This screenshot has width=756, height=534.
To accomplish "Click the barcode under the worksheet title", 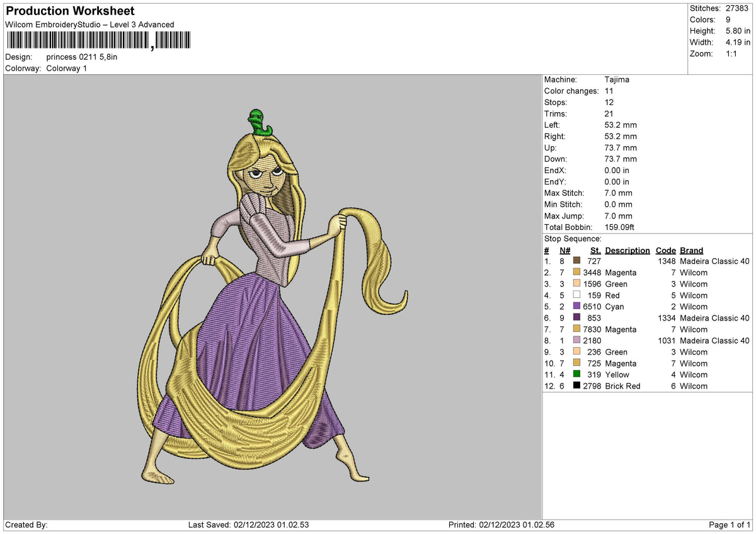I will [100, 41].
